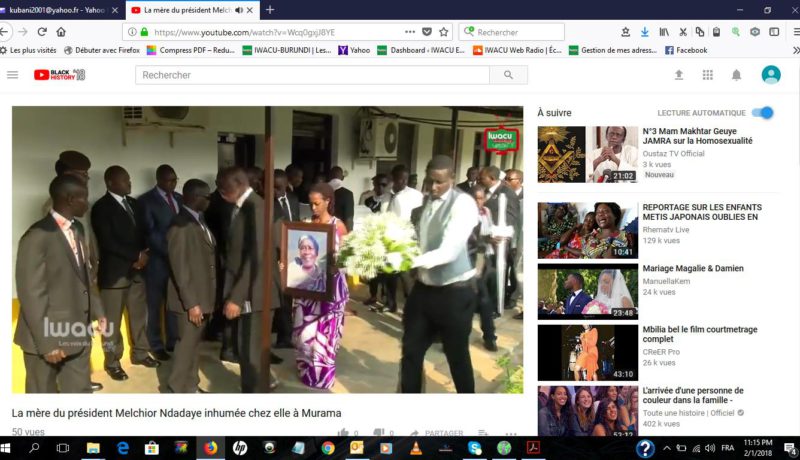Open page actions three-dots menu in address bar
The width and height of the screenshot is (800, 460).
point(410,32)
